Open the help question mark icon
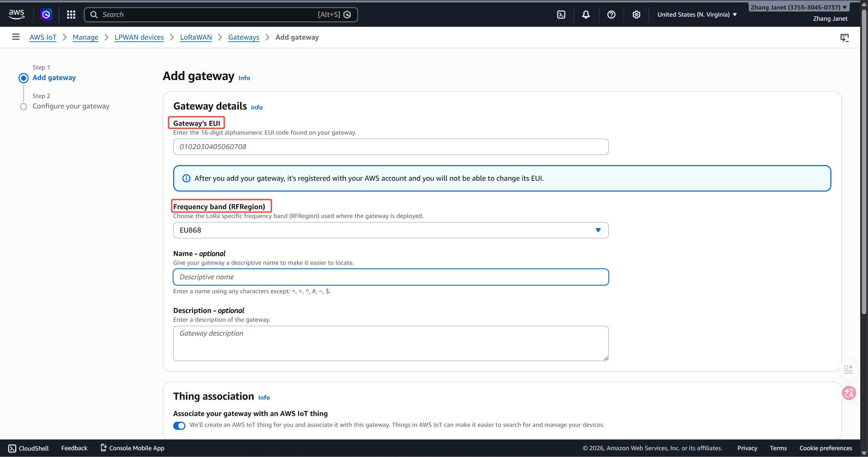The width and height of the screenshot is (868, 457). pos(611,15)
